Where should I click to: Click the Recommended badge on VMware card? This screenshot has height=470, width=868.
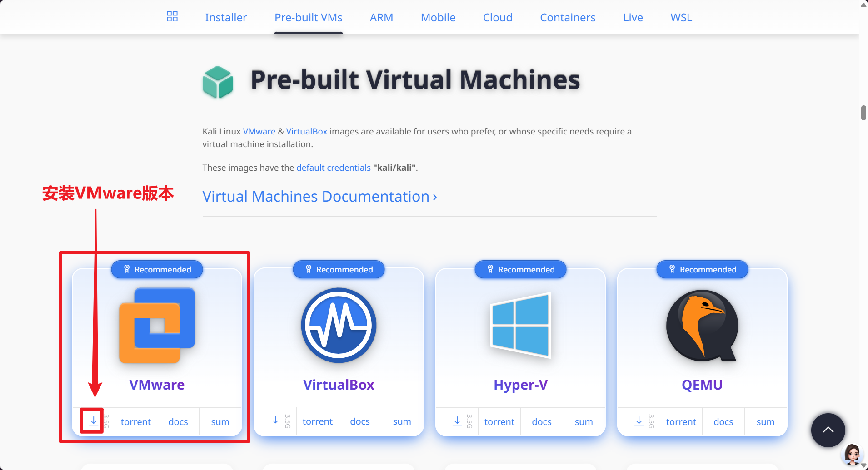[157, 269]
